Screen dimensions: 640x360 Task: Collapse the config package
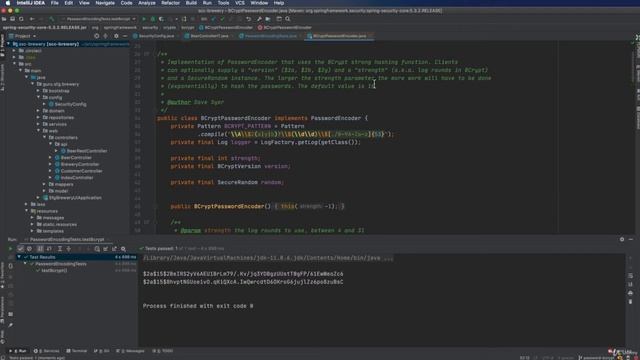click(x=39, y=98)
